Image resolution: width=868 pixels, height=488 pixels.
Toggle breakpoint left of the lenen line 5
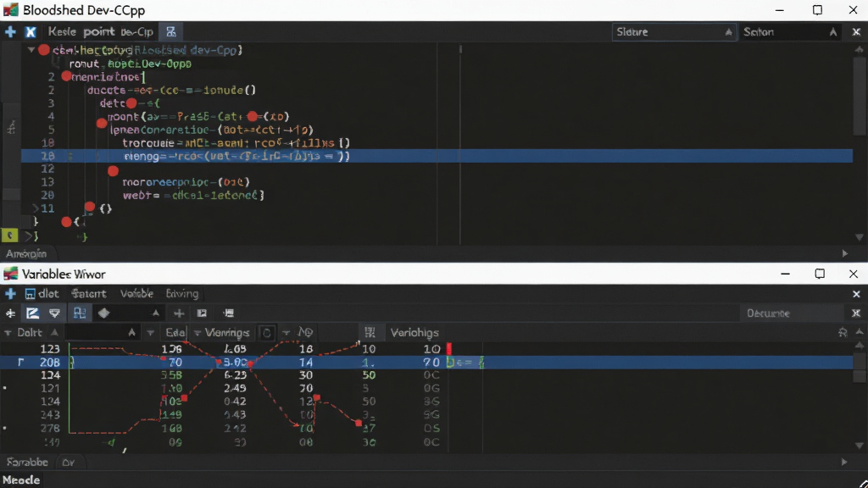[x=102, y=124]
